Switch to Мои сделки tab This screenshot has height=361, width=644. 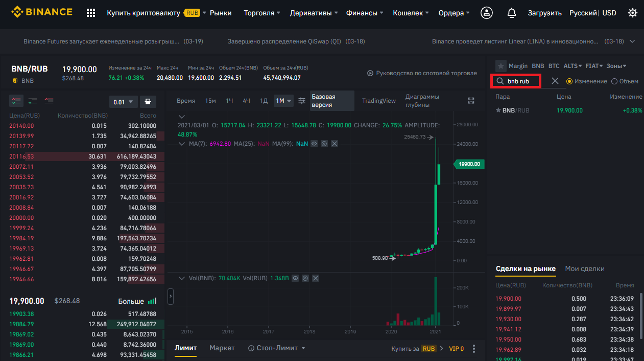tap(585, 268)
